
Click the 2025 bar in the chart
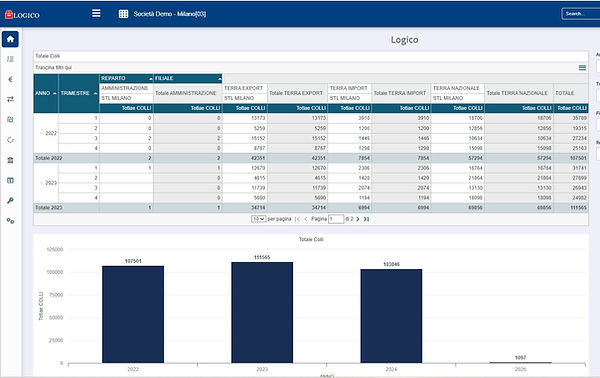pyautogui.click(x=520, y=362)
